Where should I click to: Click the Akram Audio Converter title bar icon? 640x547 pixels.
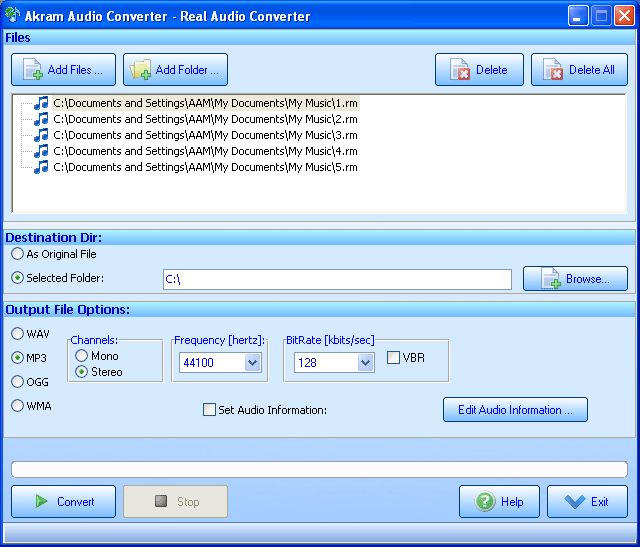pyautogui.click(x=12, y=15)
